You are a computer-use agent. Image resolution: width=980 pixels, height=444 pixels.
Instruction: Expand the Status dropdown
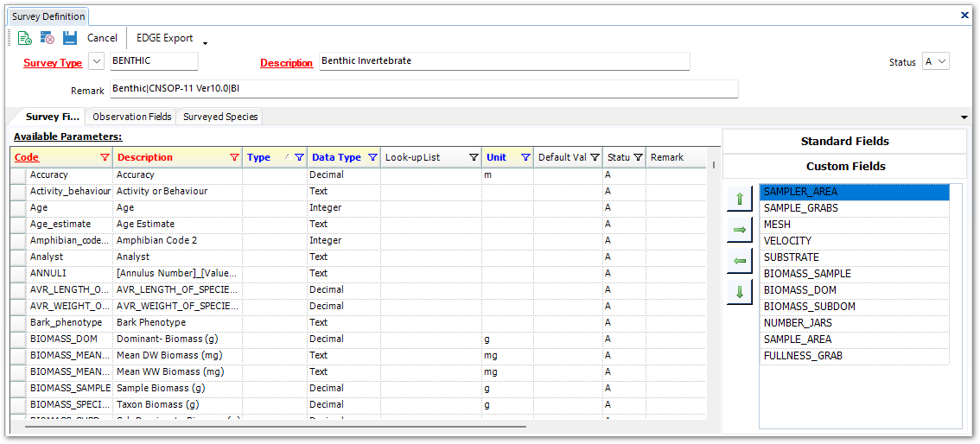(x=942, y=61)
